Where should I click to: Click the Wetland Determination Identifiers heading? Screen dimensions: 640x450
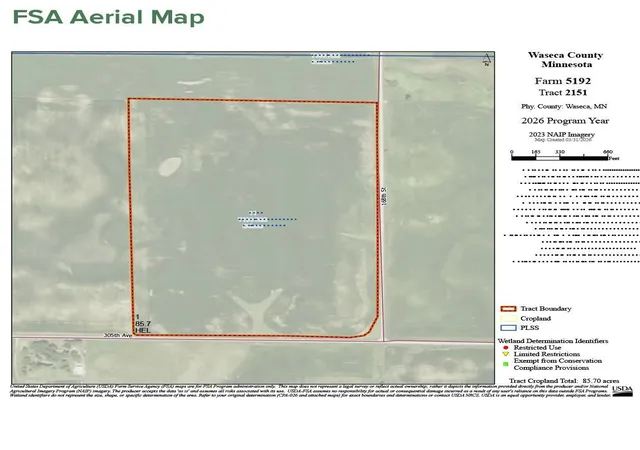click(553, 341)
